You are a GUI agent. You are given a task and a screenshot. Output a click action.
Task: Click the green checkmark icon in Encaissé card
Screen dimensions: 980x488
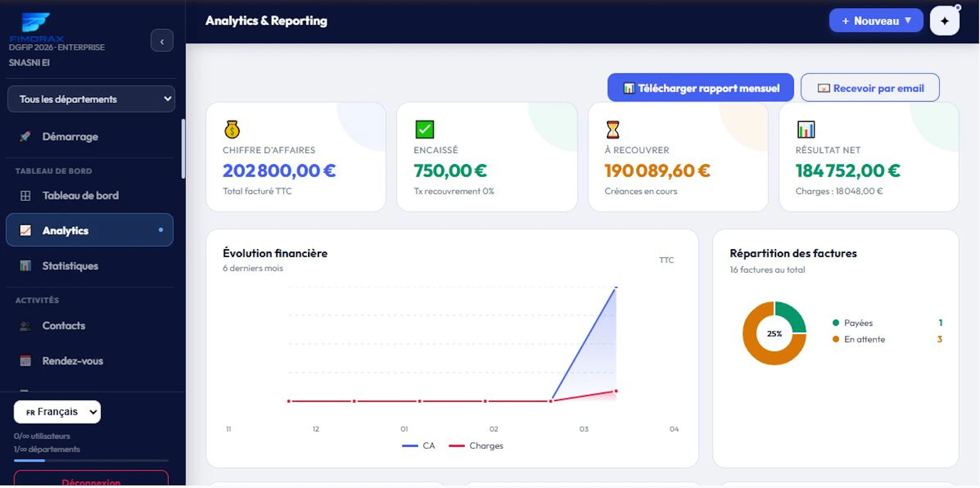coord(424,129)
